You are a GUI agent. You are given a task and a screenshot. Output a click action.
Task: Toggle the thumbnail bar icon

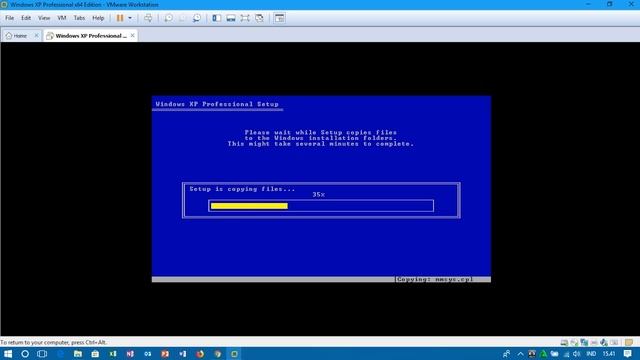231,18
